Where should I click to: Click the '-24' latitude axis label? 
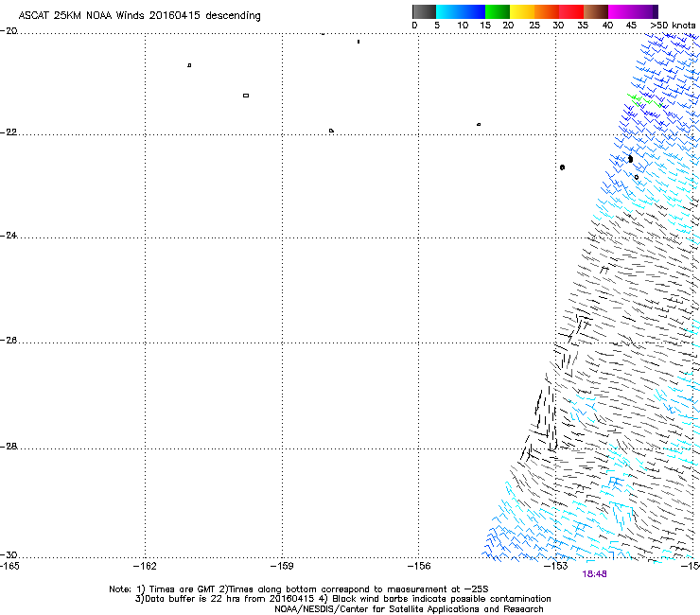(x=9, y=236)
